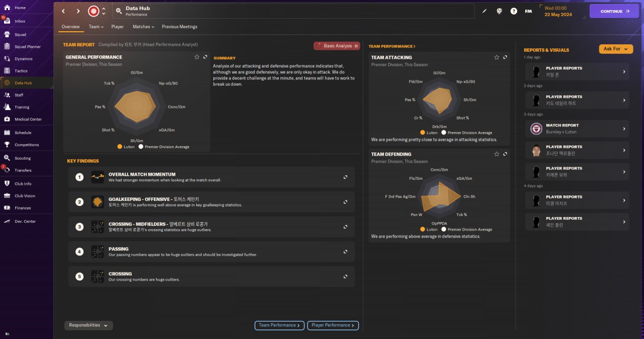Click the manager profile icon in toolbar

[x=499, y=11]
